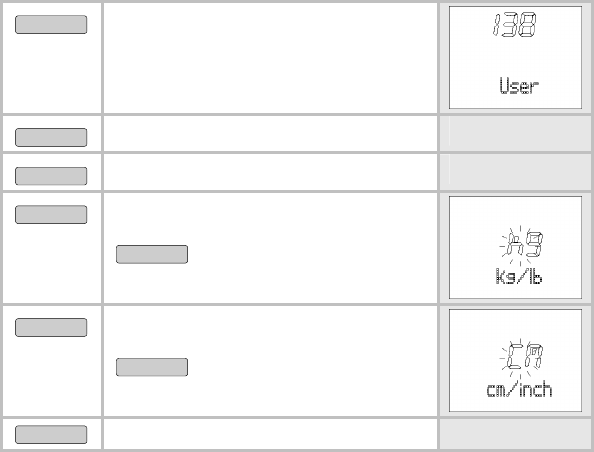The image size is (594, 452).
Task: Click the blank white cell next to User display
Action: point(270,58)
